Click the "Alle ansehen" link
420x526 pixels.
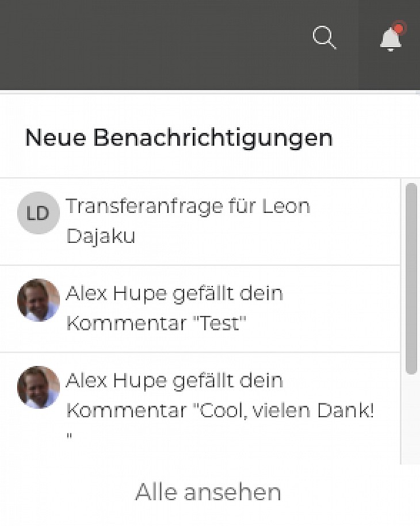208,492
